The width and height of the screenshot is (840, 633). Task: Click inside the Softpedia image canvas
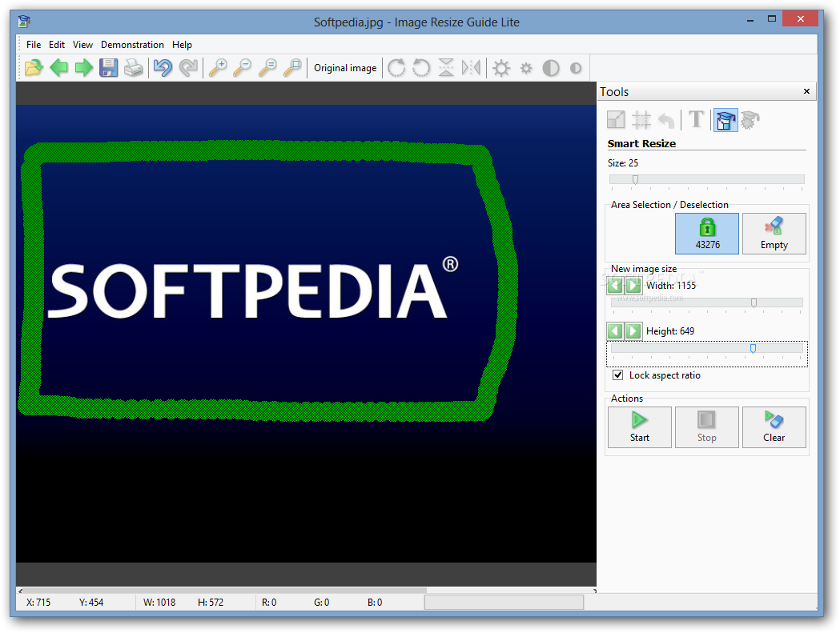(306, 333)
